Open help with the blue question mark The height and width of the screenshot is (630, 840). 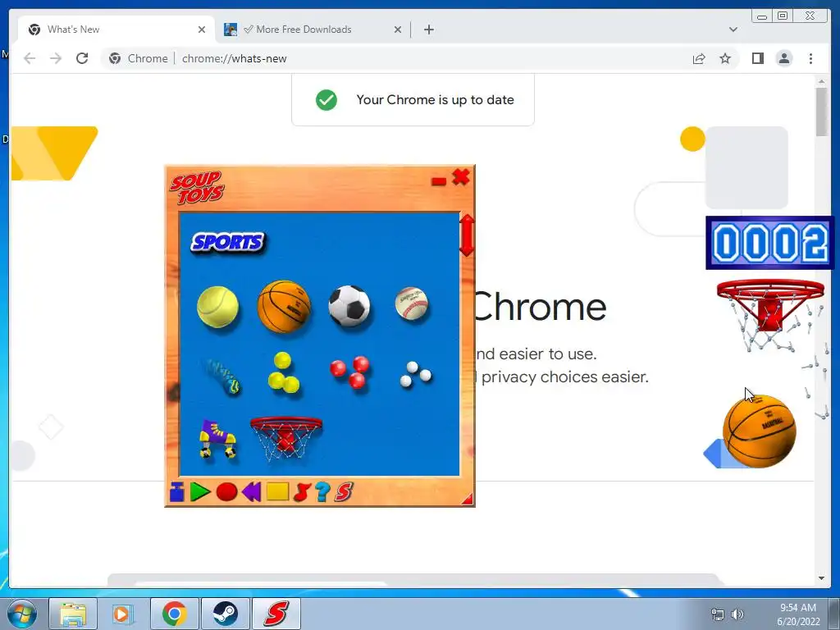[322, 491]
